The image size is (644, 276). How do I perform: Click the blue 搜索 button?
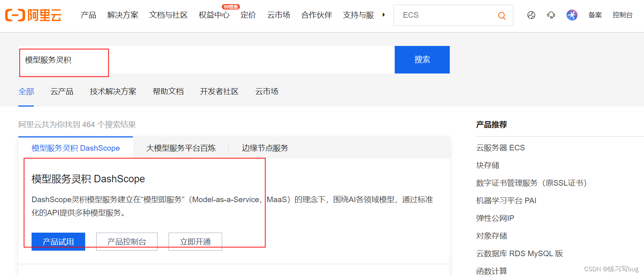click(x=422, y=60)
